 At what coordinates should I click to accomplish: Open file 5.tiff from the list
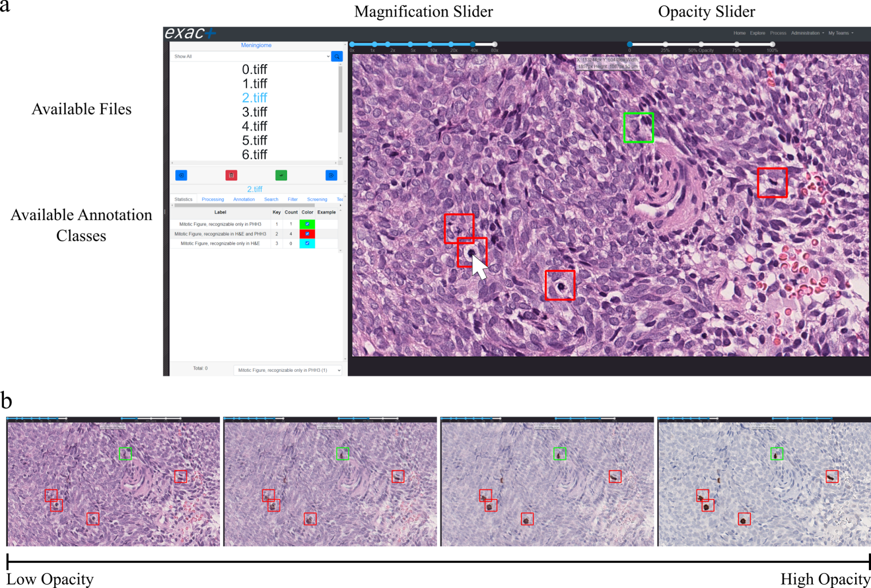(x=255, y=140)
